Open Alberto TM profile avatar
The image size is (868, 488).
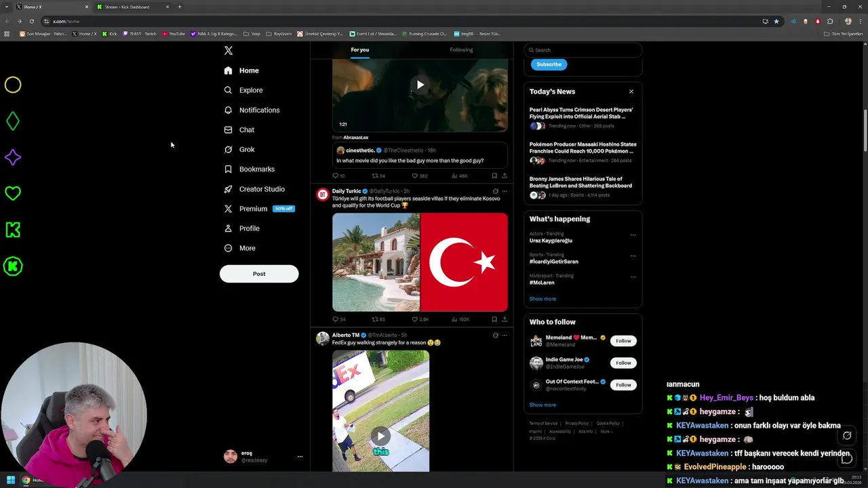(x=323, y=338)
